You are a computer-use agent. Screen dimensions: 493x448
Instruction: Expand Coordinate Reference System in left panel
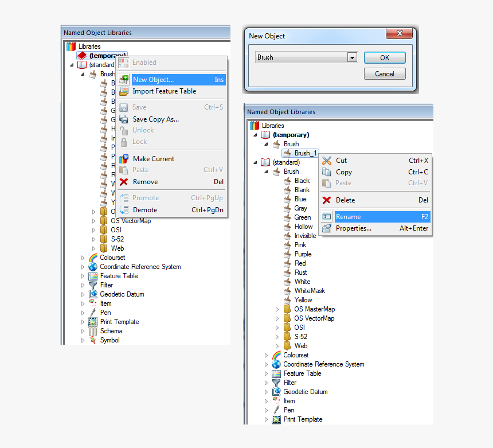point(83,267)
